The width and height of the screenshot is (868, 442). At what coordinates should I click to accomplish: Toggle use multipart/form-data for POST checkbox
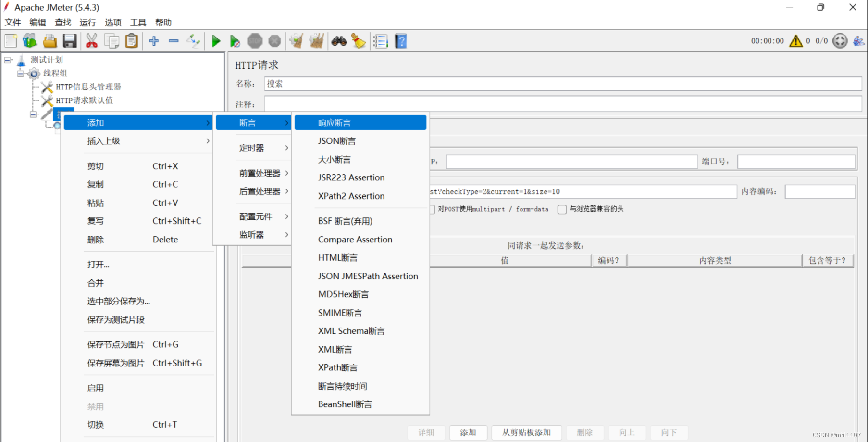[x=432, y=209]
